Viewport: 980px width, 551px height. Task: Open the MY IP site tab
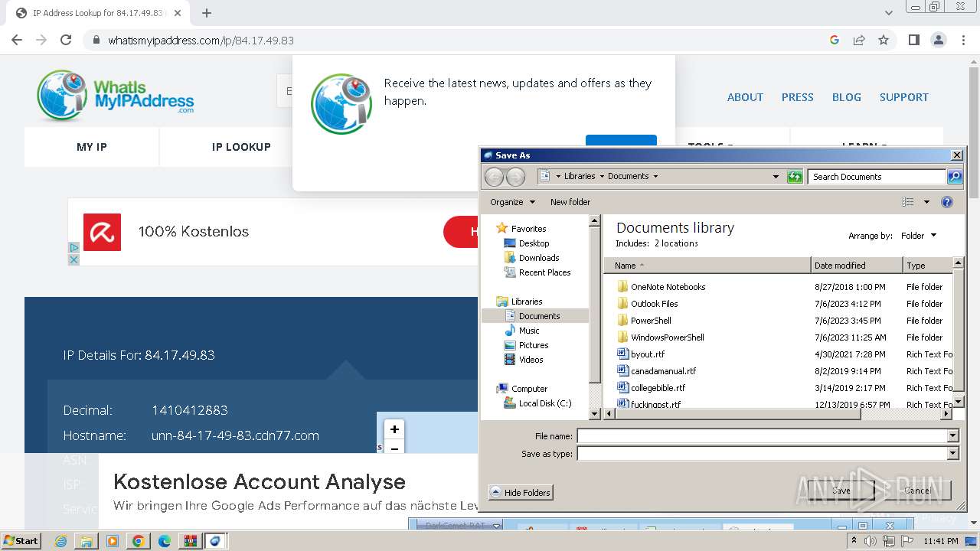pyautogui.click(x=92, y=147)
